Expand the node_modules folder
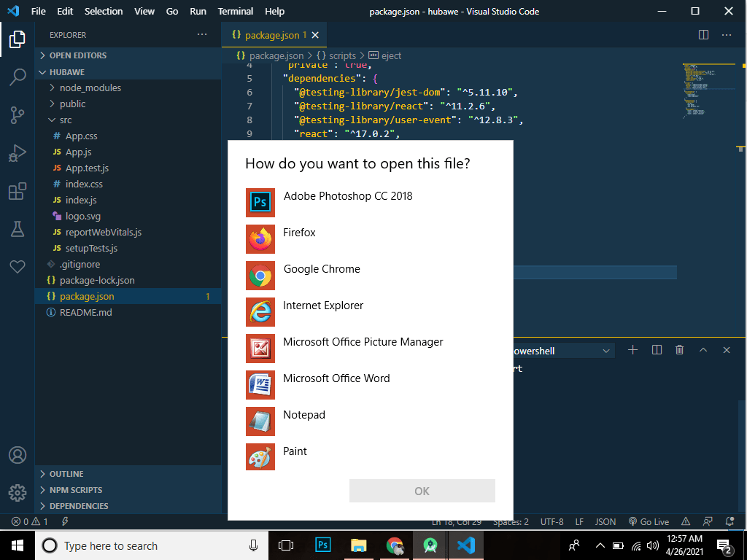This screenshot has height=560, width=747. (90, 87)
